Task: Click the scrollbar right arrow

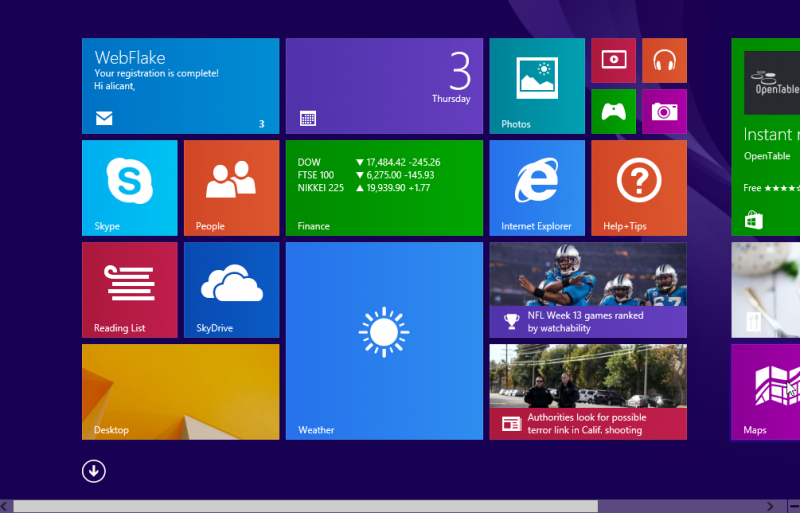Action: pos(770,506)
